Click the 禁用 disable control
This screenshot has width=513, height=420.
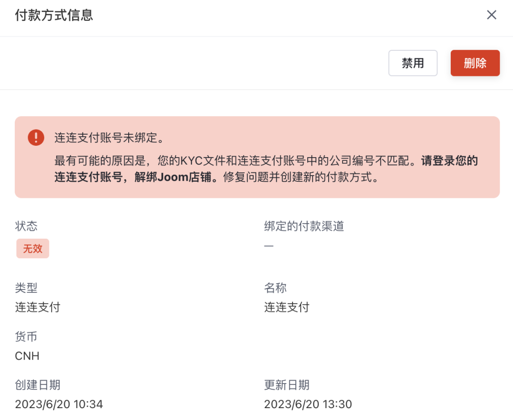point(412,63)
